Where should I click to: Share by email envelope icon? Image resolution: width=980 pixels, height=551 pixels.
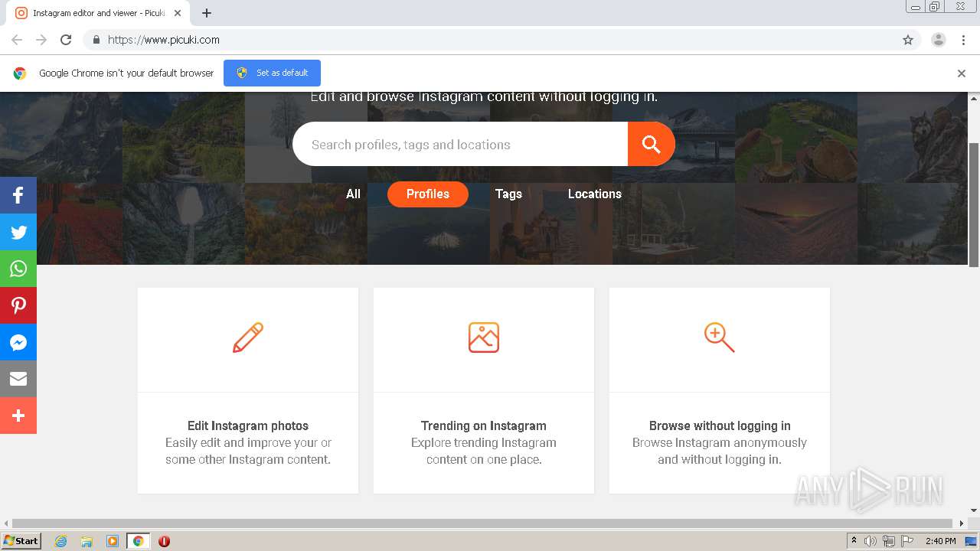18,379
